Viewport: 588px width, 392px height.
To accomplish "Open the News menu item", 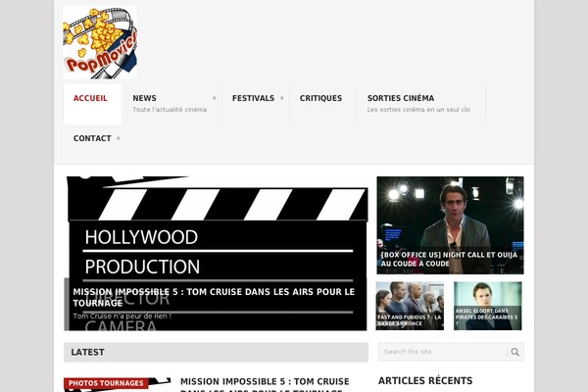I will pos(144,98).
